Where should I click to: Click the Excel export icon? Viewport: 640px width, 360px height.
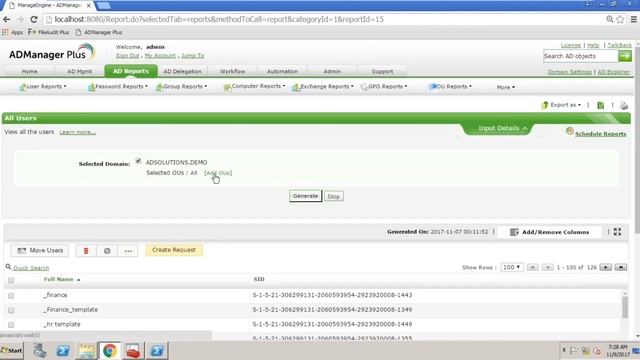tap(600, 105)
